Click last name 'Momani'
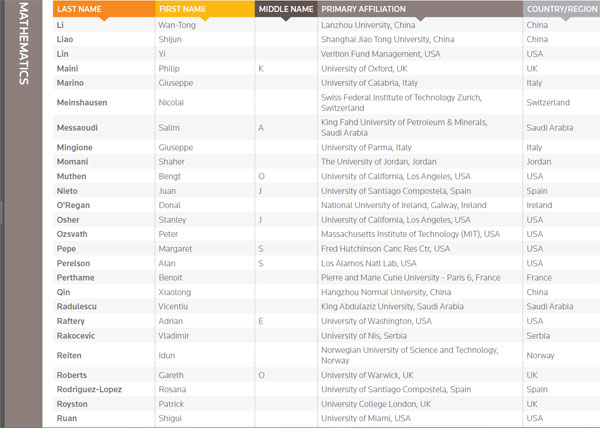 click(72, 162)
